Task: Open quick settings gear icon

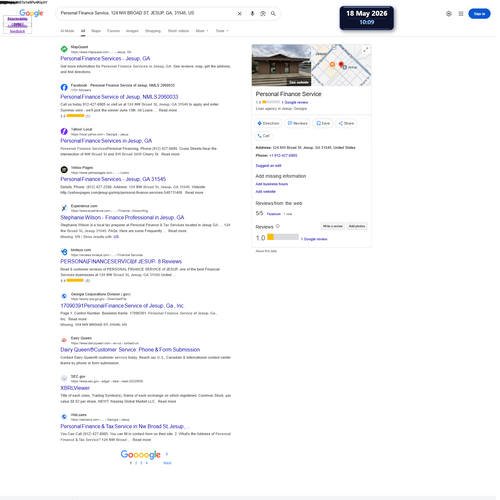Action: (x=449, y=14)
